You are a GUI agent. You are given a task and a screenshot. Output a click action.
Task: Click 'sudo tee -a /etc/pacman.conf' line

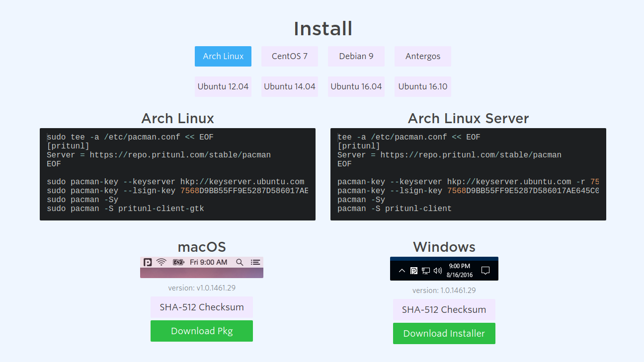pos(130,137)
